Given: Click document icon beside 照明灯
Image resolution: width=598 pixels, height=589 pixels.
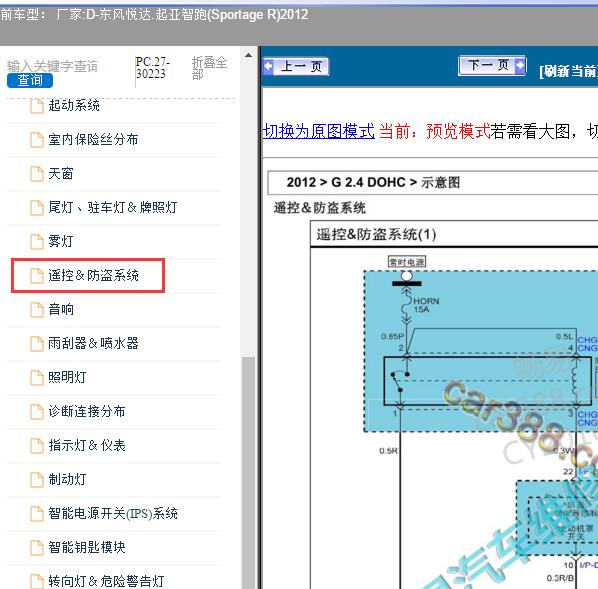Looking at the screenshot, I should coord(37,377).
